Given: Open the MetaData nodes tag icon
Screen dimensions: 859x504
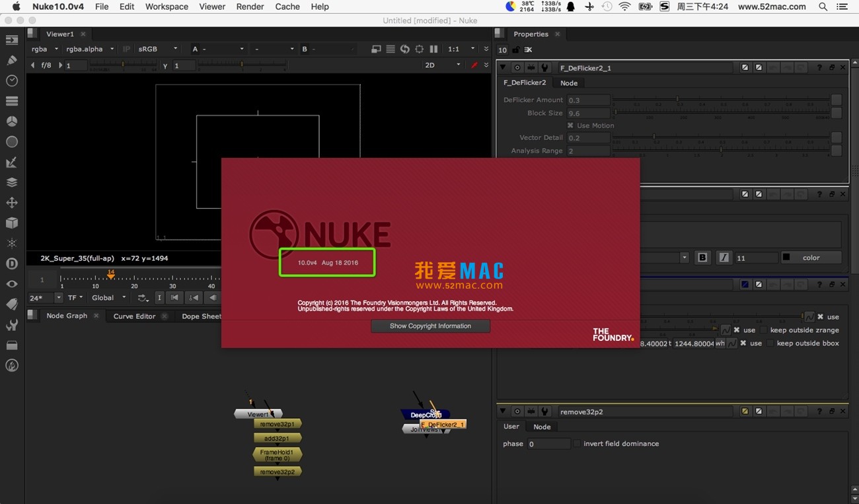Looking at the screenshot, I should pos(12,305).
